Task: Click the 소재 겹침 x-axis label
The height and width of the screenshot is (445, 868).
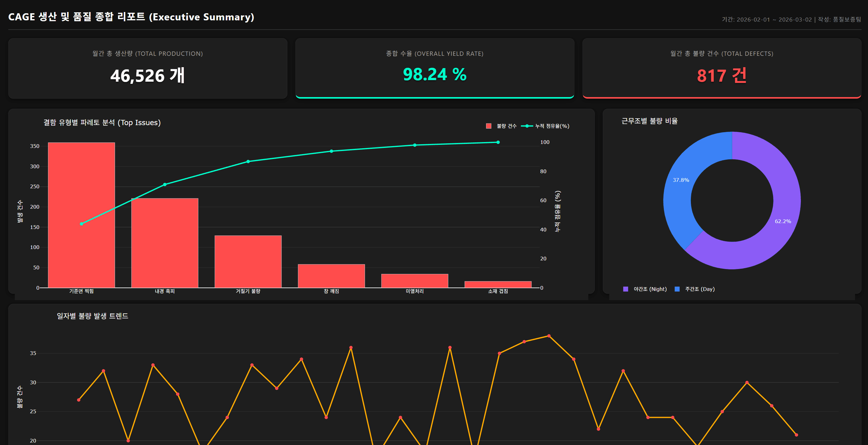Action: point(498,291)
